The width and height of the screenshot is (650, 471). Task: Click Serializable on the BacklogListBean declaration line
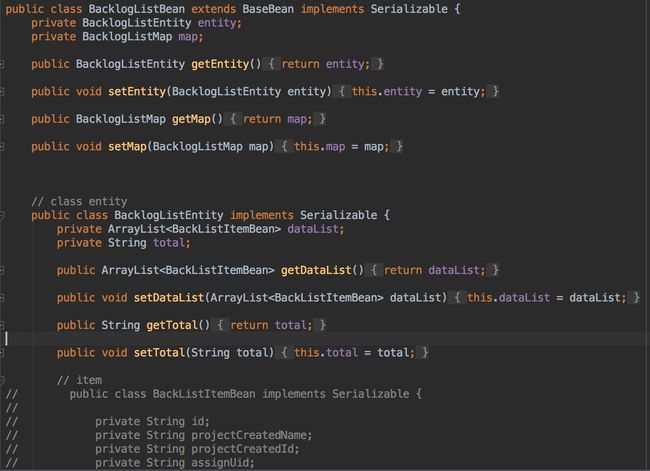[x=409, y=9]
